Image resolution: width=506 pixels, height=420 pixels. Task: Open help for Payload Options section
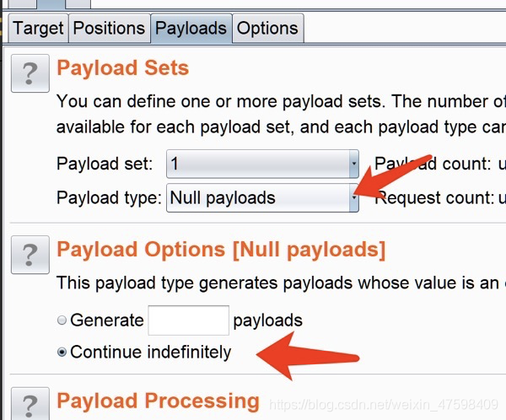[x=30, y=255]
